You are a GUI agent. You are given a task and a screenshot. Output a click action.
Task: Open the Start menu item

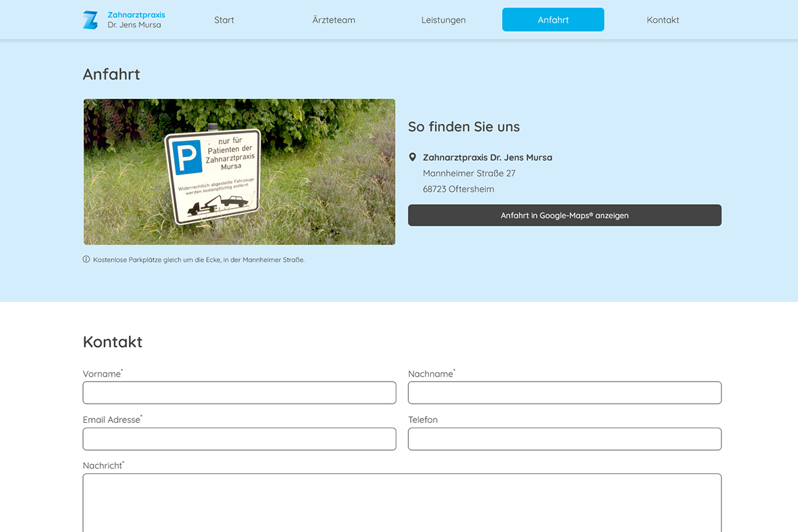pos(224,20)
